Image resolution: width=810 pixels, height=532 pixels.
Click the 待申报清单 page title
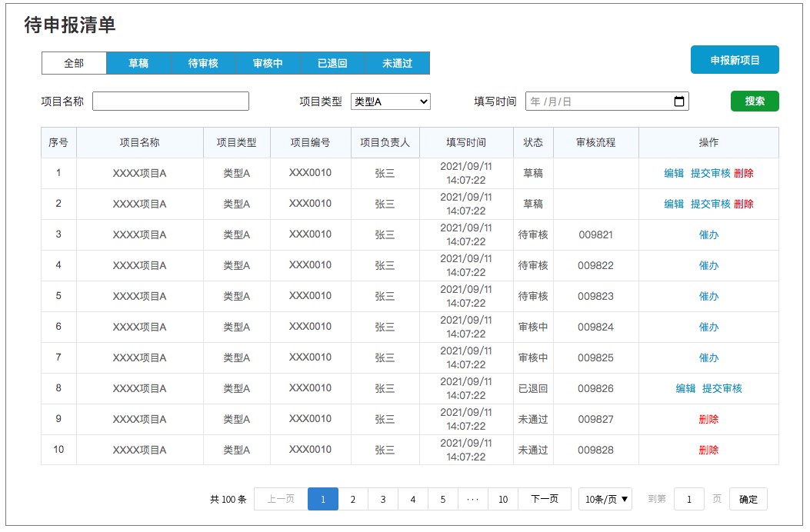click(70, 25)
